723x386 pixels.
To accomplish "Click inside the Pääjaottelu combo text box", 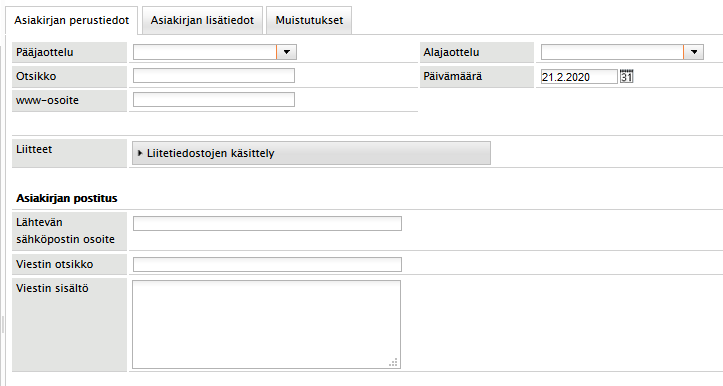I will [205, 52].
